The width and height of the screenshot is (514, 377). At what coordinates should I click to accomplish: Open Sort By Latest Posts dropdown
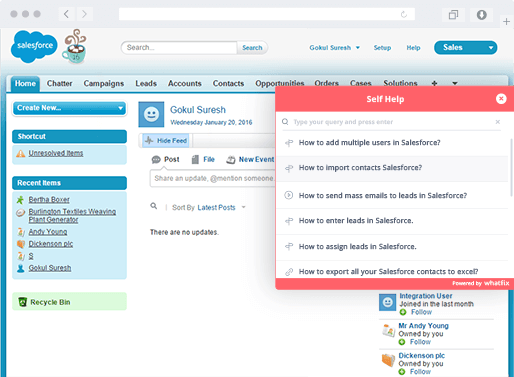pyautogui.click(x=221, y=208)
